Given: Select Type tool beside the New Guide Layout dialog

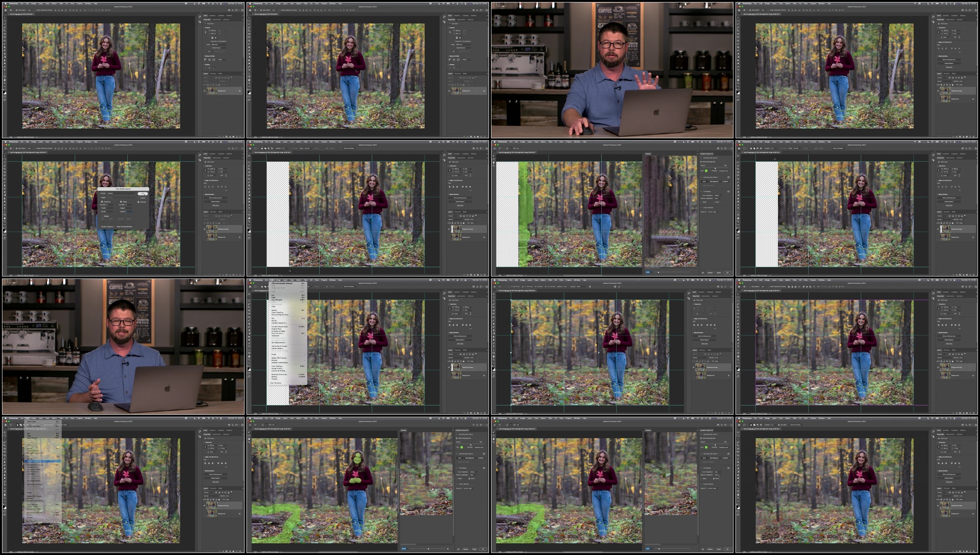Looking at the screenshot, I should [4, 208].
